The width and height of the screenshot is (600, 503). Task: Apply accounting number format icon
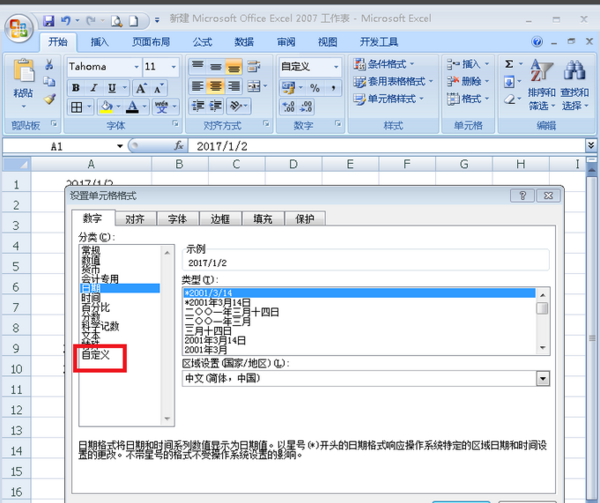coord(288,88)
